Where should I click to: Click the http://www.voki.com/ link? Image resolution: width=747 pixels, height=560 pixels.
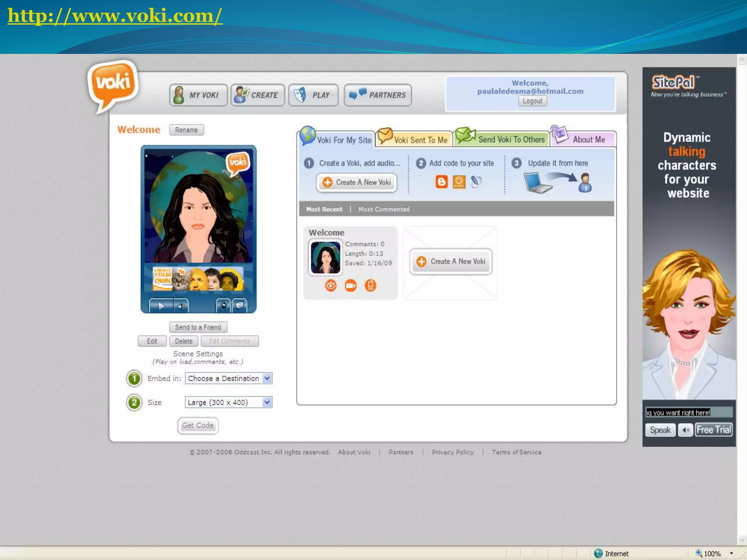[115, 15]
